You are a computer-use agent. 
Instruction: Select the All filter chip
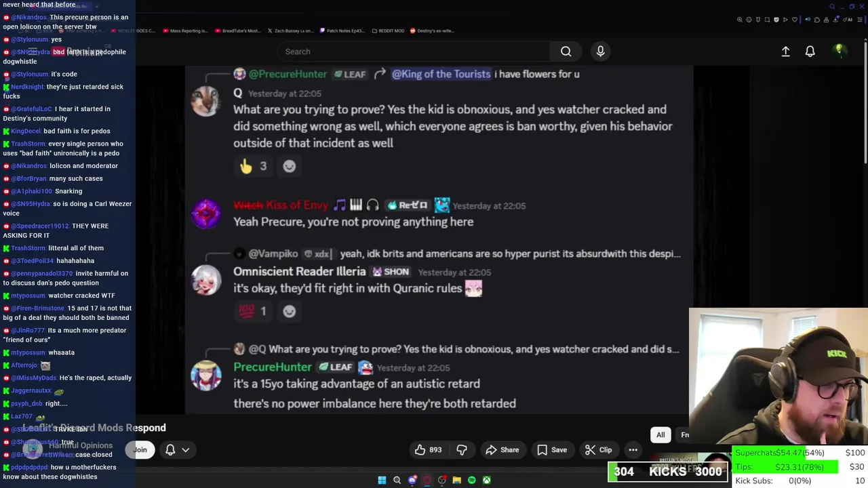[x=660, y=435]
